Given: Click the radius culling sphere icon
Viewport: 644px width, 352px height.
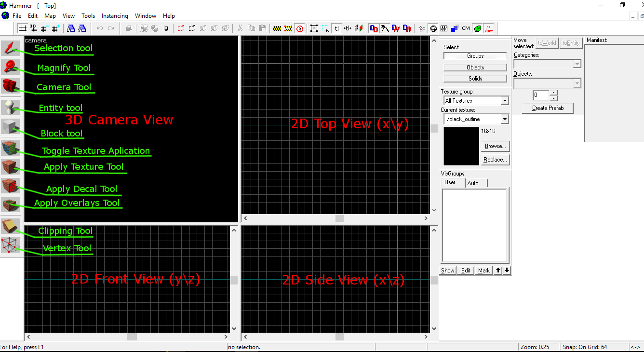Looking at the screenshot, I should tap(432, 28).
